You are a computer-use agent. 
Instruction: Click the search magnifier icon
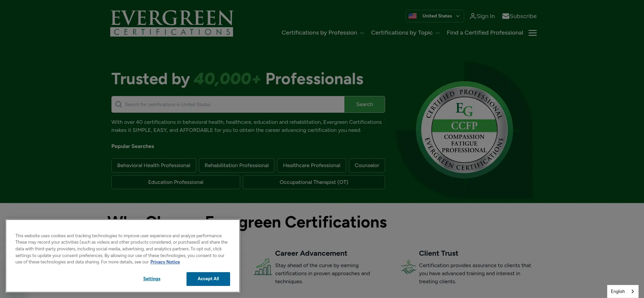118,104
